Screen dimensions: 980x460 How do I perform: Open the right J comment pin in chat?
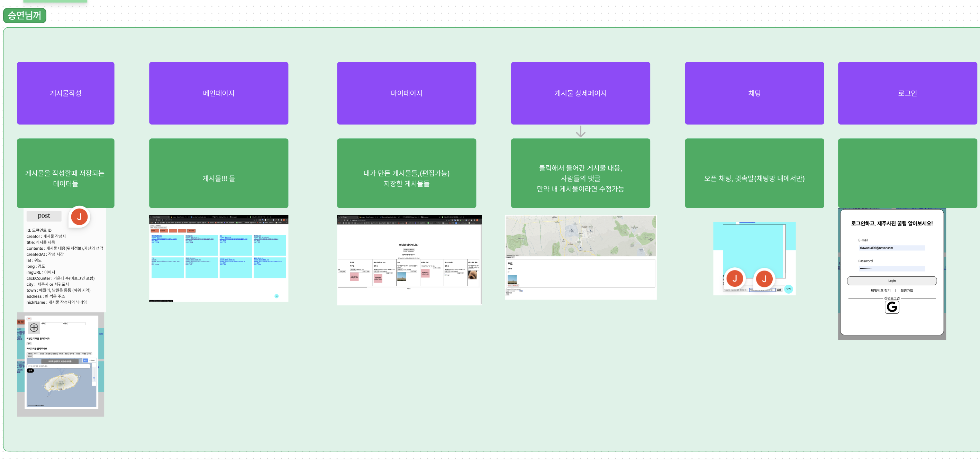tap(764, 279)
